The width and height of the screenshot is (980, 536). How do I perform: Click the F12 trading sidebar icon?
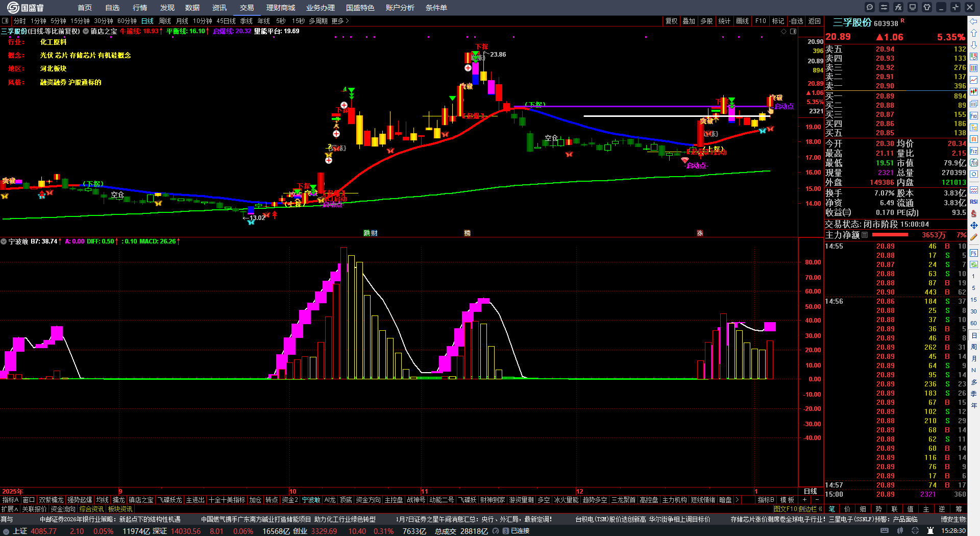[974, 151]
